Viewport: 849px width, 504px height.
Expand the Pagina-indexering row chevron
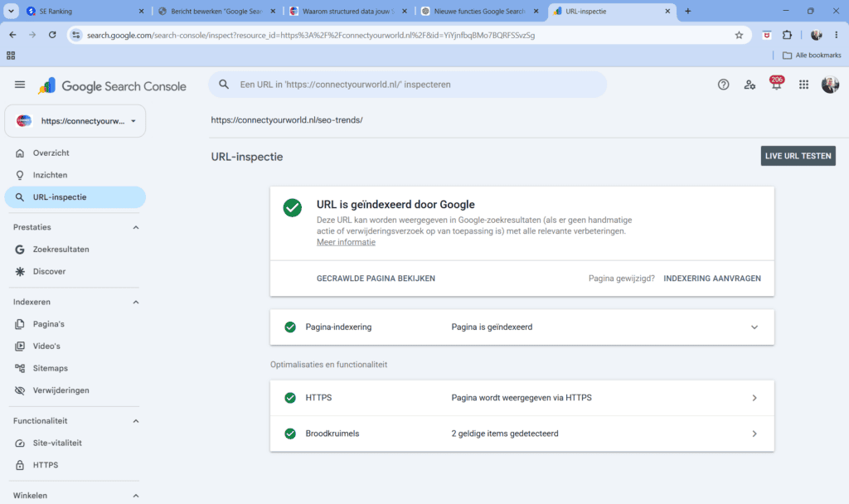coord(754,327)
